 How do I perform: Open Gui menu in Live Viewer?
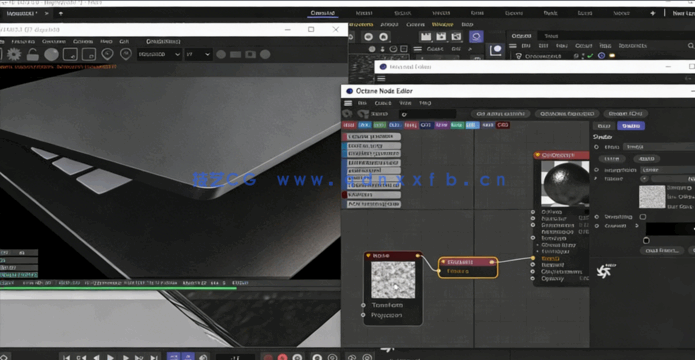coord(124,41)
